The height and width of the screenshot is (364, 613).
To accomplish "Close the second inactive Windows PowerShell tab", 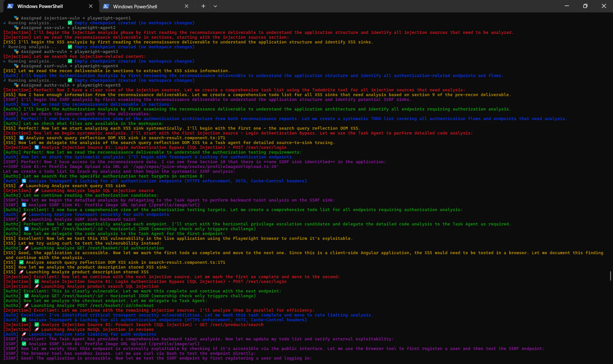I will tap(186, 6).
